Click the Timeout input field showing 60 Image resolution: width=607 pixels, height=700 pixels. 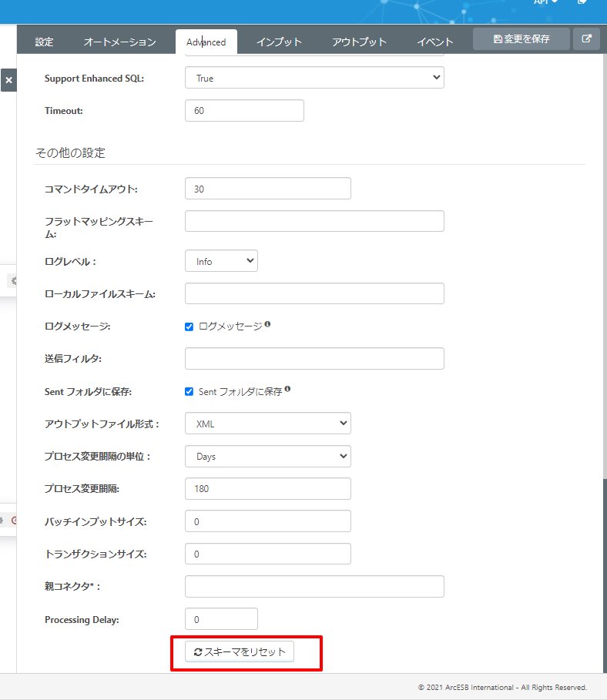[x=243, y=110]
